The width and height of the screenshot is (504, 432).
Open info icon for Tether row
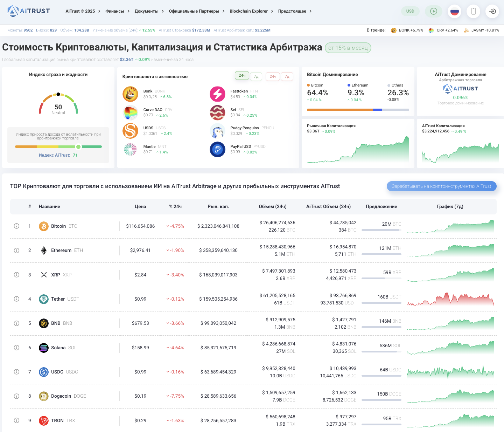[x=16, y=299]
